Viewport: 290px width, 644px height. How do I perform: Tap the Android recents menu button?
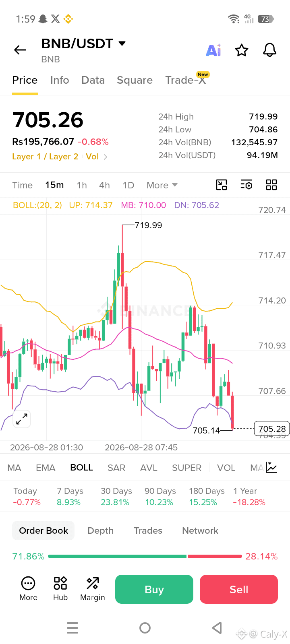pos(72,628)
